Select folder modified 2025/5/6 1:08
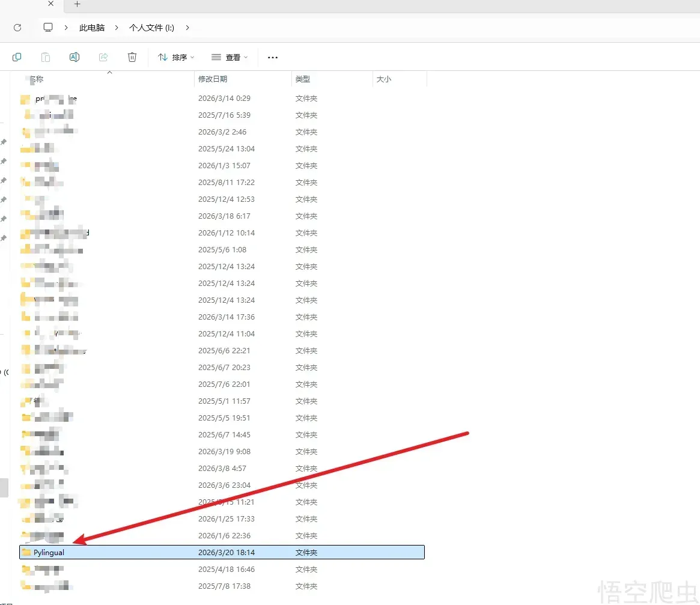The height and width of the screenshot is (605, 700). 222,249
